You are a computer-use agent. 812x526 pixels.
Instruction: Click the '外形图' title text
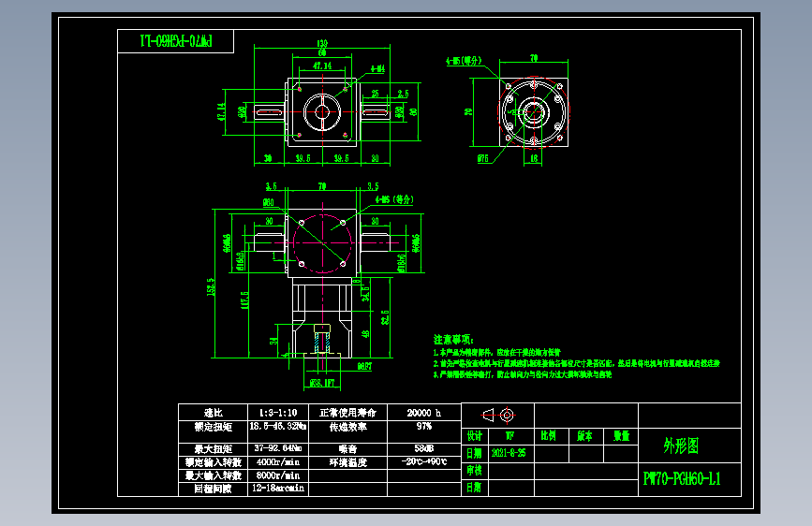(x=682, y=446)
